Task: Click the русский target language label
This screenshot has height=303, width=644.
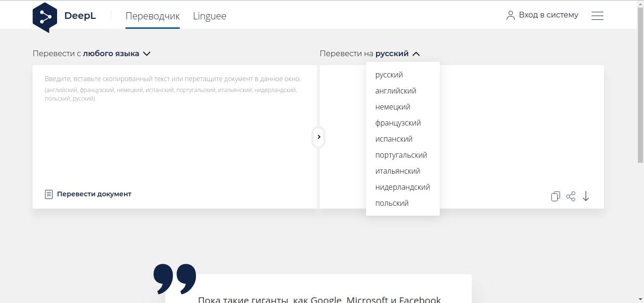Action: tap(392, 54)
